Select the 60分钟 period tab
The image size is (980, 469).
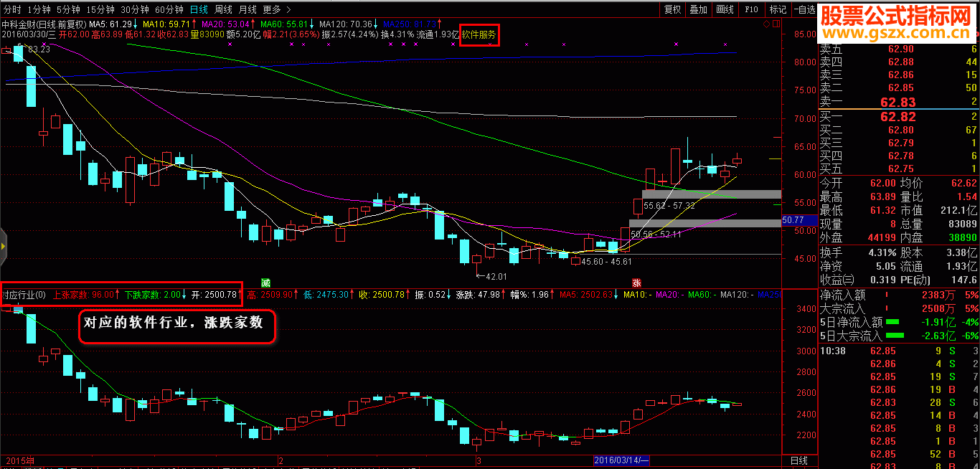tap(169, 10)
